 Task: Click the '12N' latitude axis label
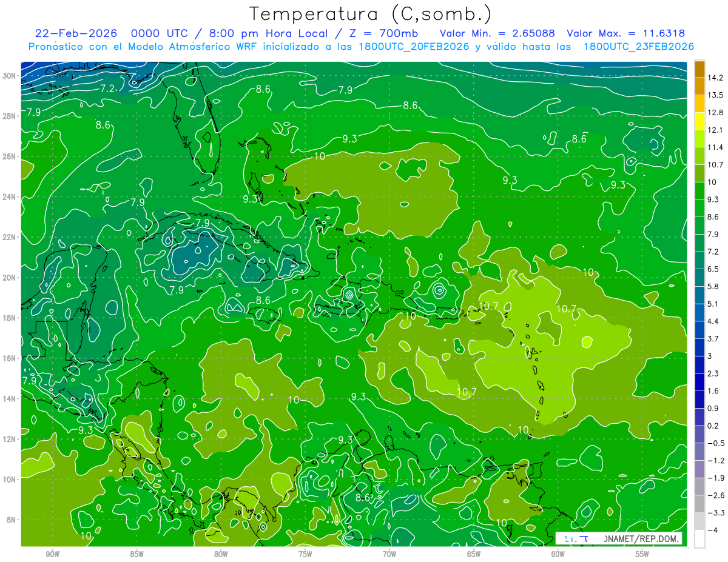[10, 439]
